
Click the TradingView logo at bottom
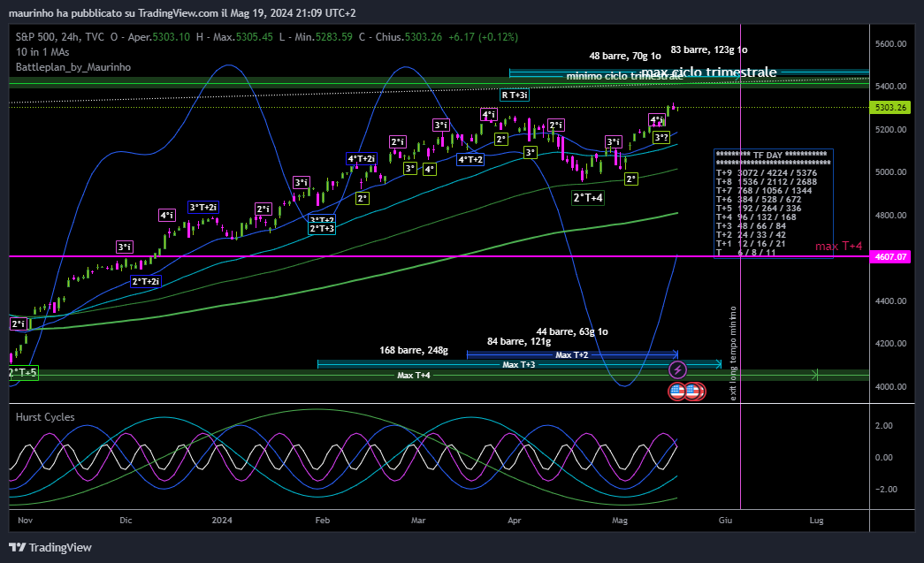pos(50,548)
